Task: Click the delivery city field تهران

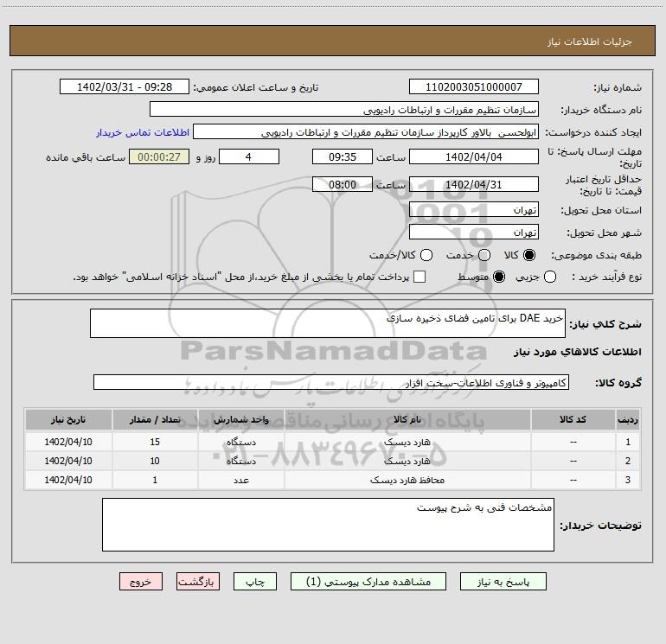Action: (x=474, y=233)
